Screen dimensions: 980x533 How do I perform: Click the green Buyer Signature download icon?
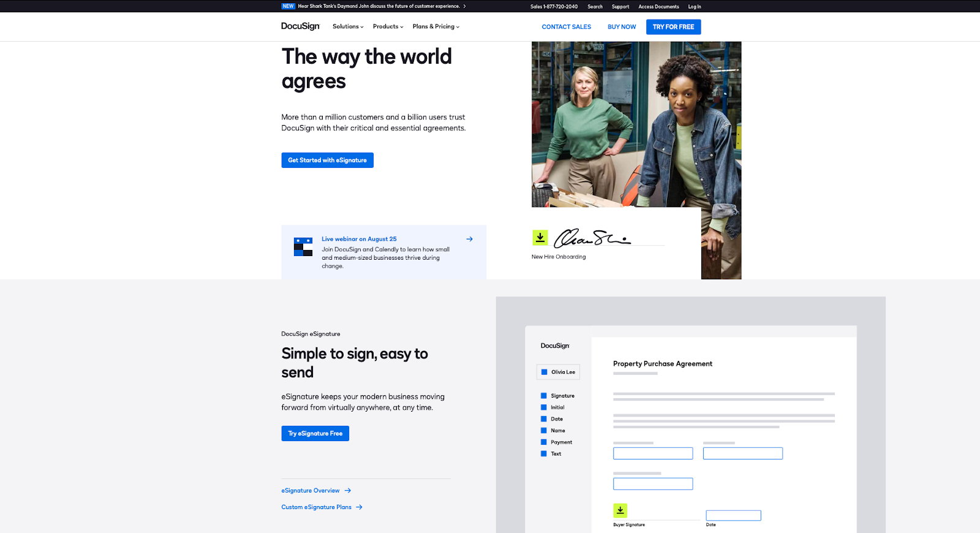620,510
